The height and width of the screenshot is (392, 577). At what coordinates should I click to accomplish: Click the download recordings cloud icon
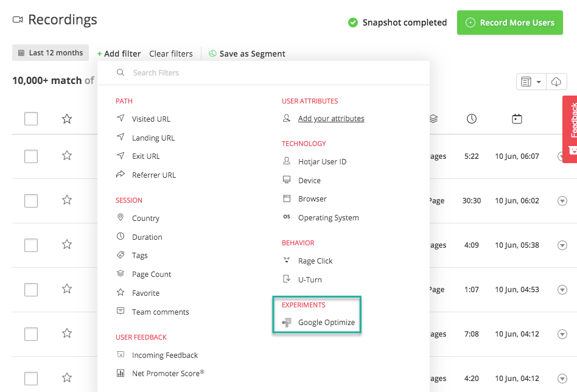point(556,82)
